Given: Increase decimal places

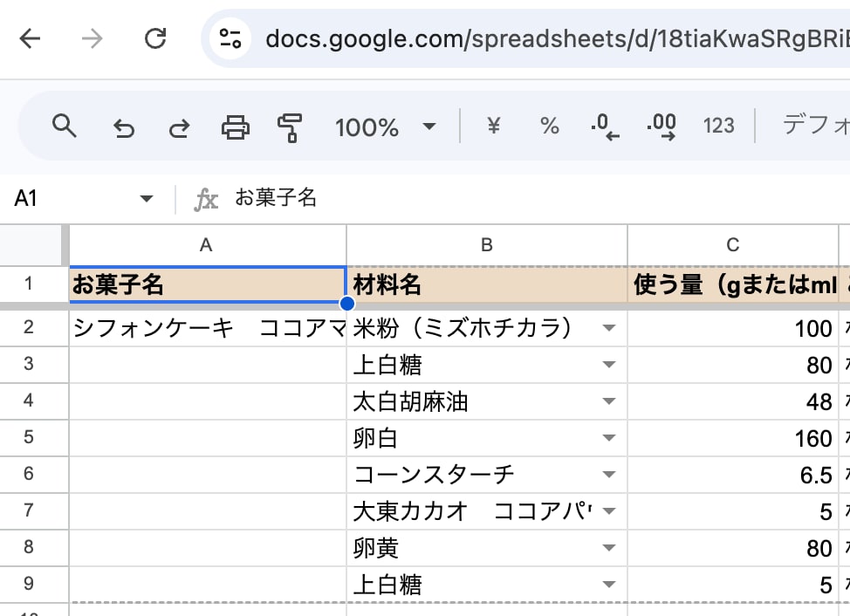Looking at the screenshot, I should pyautogui.click(x=661, y=127).
